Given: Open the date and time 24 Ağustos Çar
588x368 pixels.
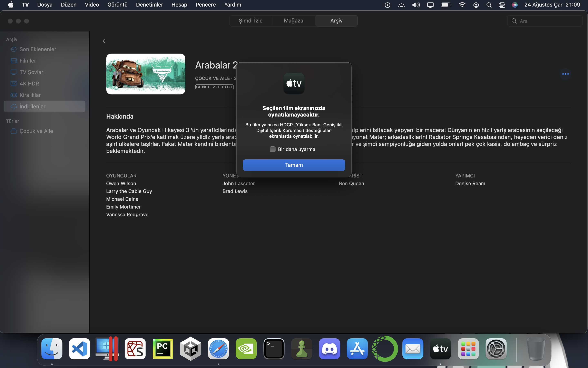Looking at the screenshot, I should pos(552,5).
